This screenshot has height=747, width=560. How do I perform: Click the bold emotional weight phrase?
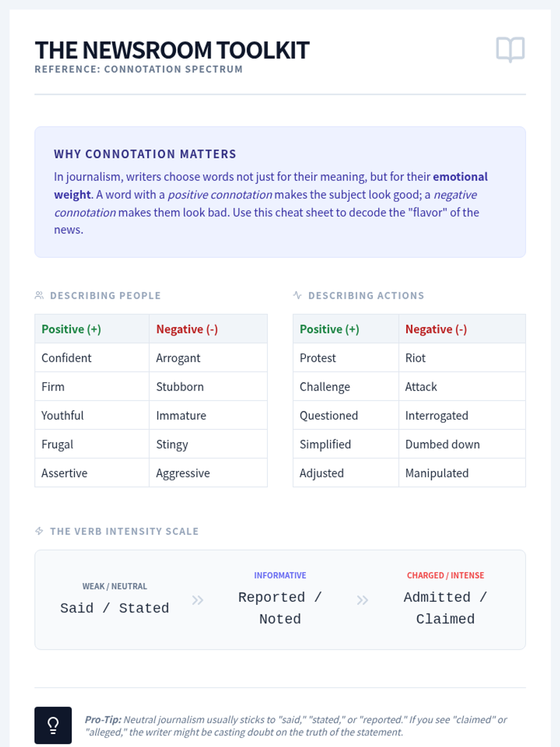coord(460,177)
